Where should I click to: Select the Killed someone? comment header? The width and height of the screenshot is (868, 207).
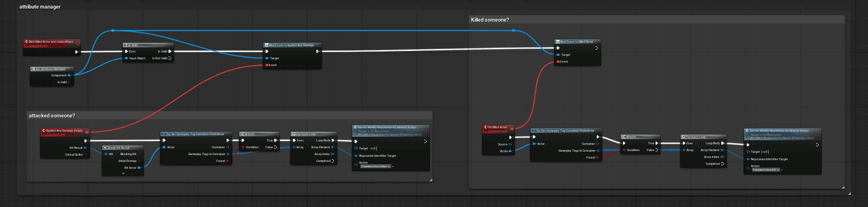coord(490,20)
